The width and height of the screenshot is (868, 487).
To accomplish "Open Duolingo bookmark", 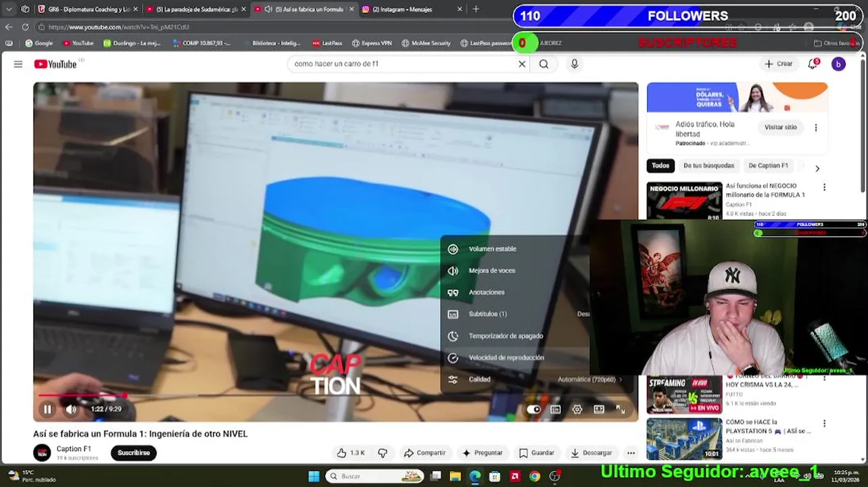I will tap(132, 43).
